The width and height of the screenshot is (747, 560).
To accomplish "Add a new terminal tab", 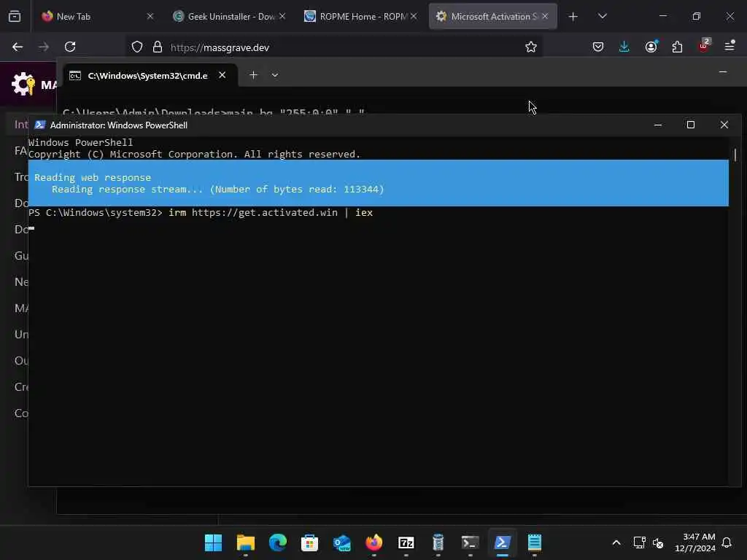I will [253, 75].
